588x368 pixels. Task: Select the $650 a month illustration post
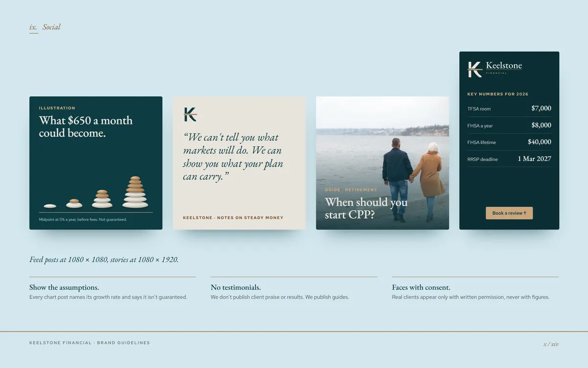[96, 163]
